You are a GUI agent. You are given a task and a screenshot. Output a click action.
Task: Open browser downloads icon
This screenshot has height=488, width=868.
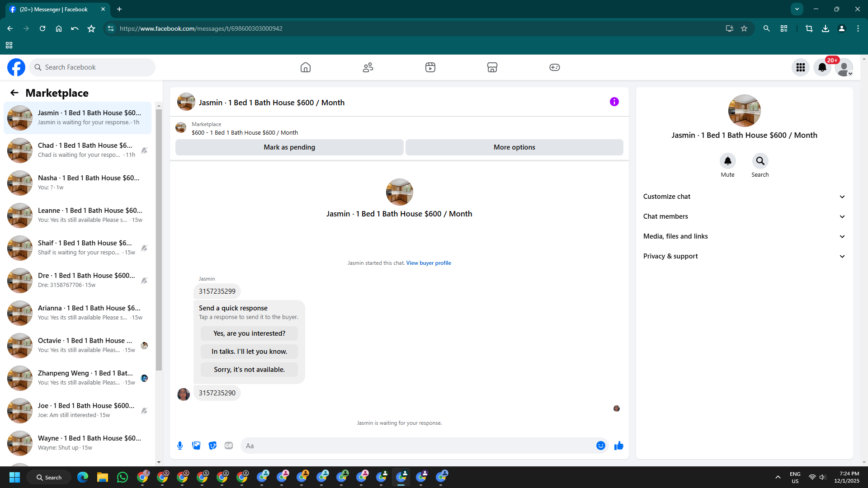click(826, 28)
